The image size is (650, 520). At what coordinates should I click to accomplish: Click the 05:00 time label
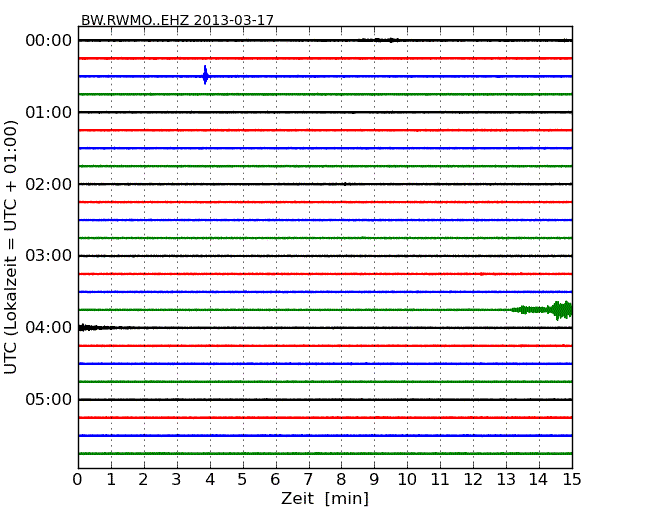49,399
